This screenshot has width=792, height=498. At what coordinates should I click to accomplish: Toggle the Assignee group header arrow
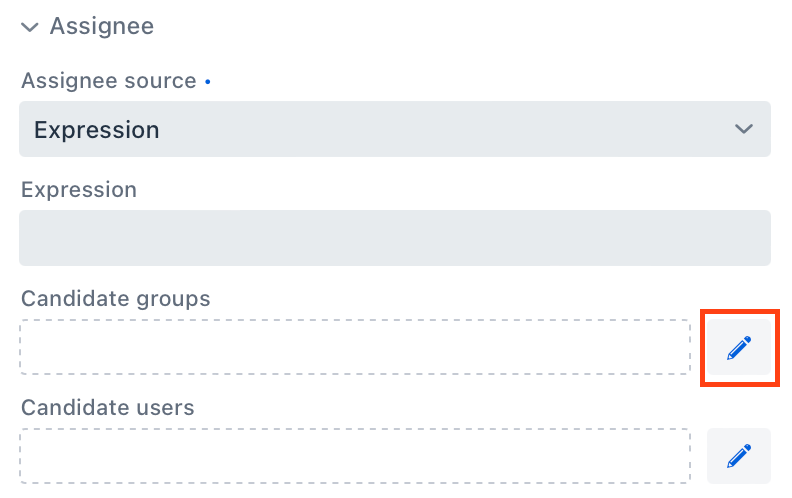click(30, 27)
